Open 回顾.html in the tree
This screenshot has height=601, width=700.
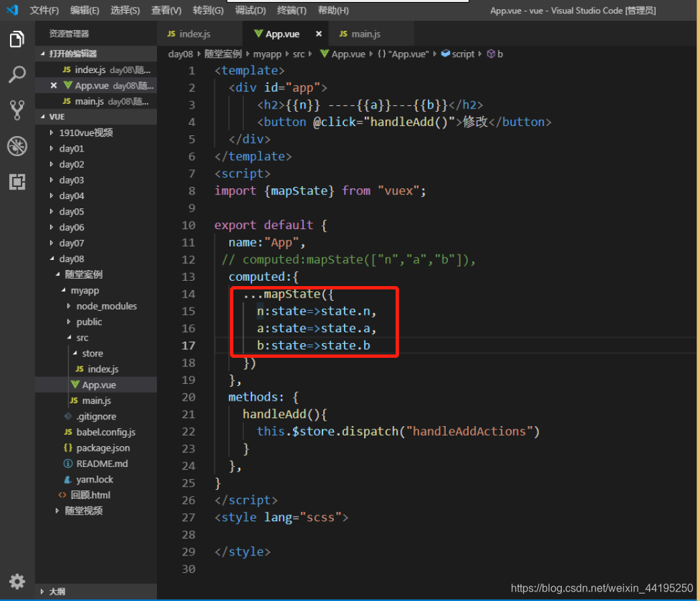click(96, 495)
